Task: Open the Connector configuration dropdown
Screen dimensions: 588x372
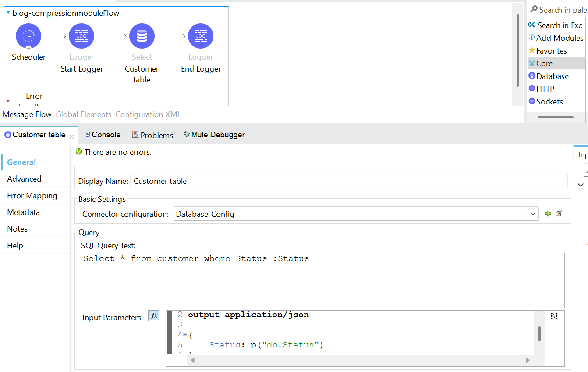Action: pyautogui.click(x=533, y=214)
